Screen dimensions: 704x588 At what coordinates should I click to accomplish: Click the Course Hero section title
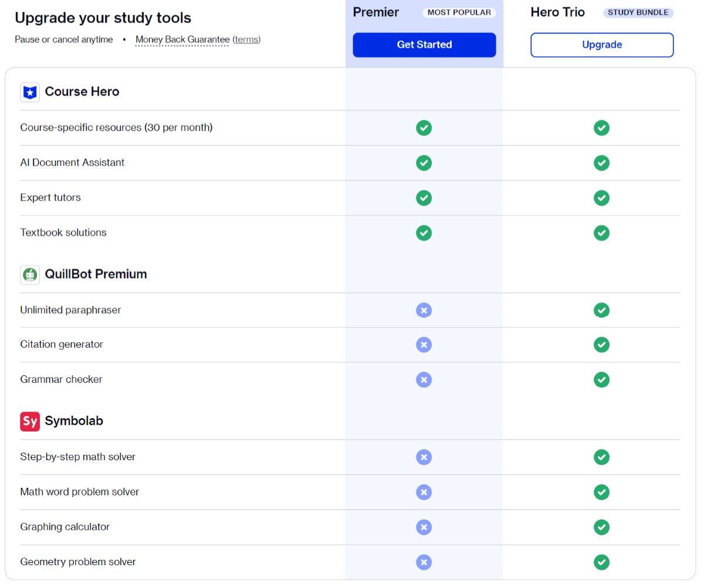coord(82,91)
